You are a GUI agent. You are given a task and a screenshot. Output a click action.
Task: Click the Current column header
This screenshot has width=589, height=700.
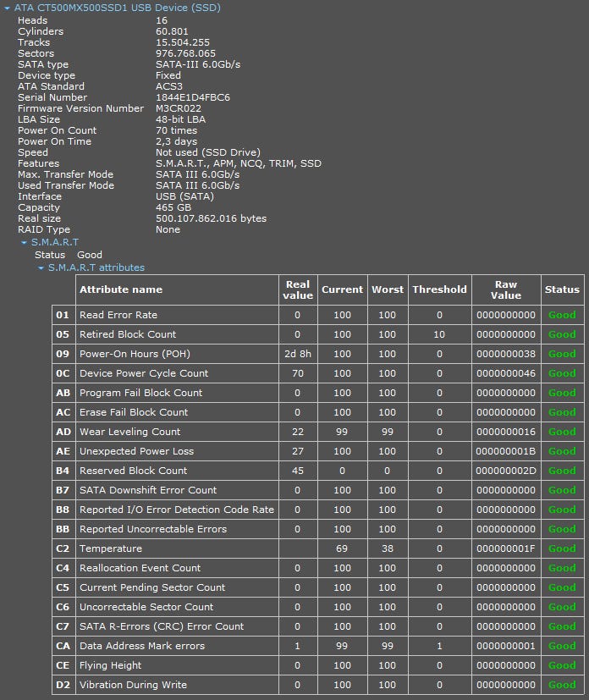342,289
